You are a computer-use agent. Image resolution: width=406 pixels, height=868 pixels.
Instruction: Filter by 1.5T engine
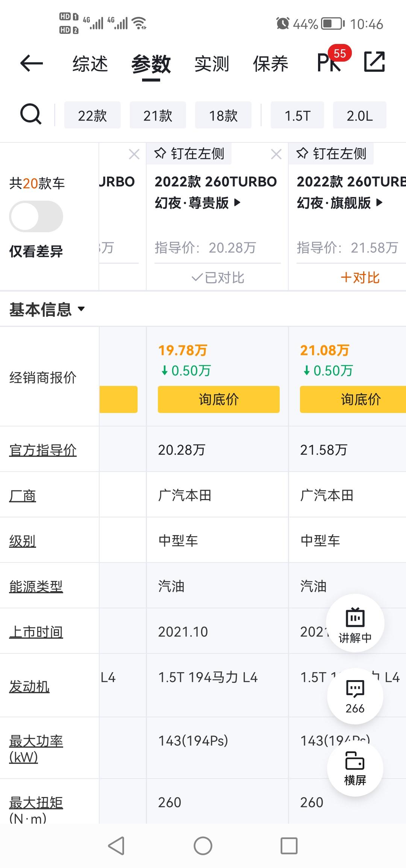(297, 115)
